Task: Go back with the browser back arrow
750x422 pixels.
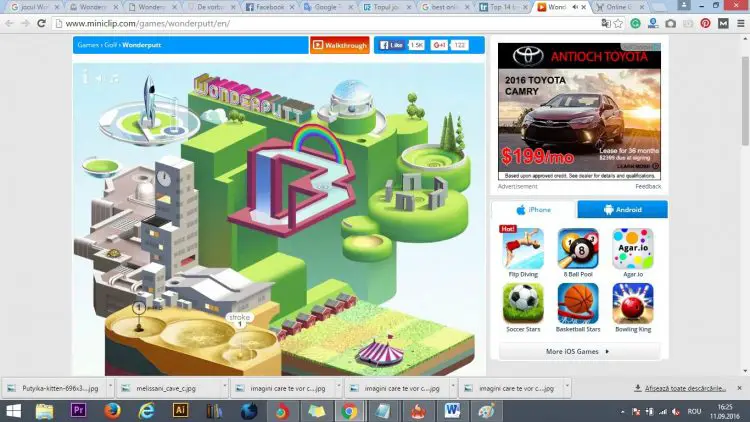Action: pos(9,23)
